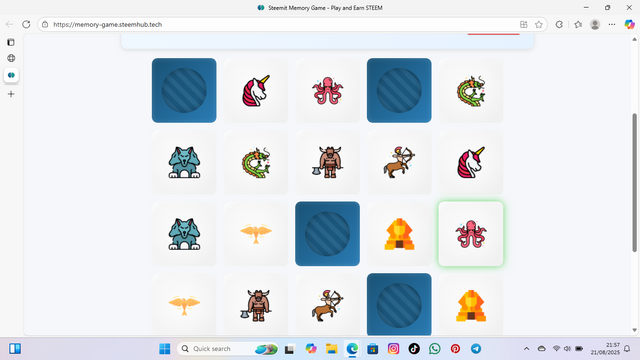Viewport: 640px width, 360px height.
Task: Tap centaur card between minotaur and unicorn
Action: tap(399, 162)
